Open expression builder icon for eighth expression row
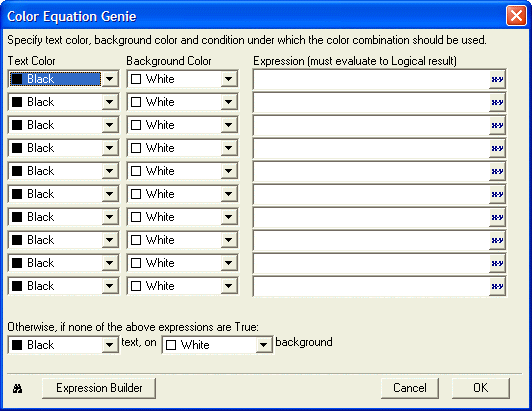 click(497, 241)
